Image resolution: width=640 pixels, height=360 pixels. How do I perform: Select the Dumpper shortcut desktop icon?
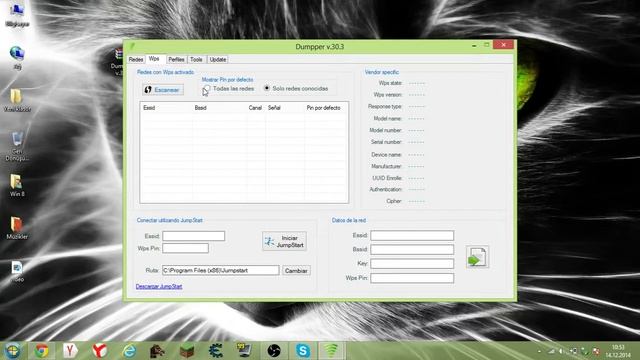click(118, 62)
